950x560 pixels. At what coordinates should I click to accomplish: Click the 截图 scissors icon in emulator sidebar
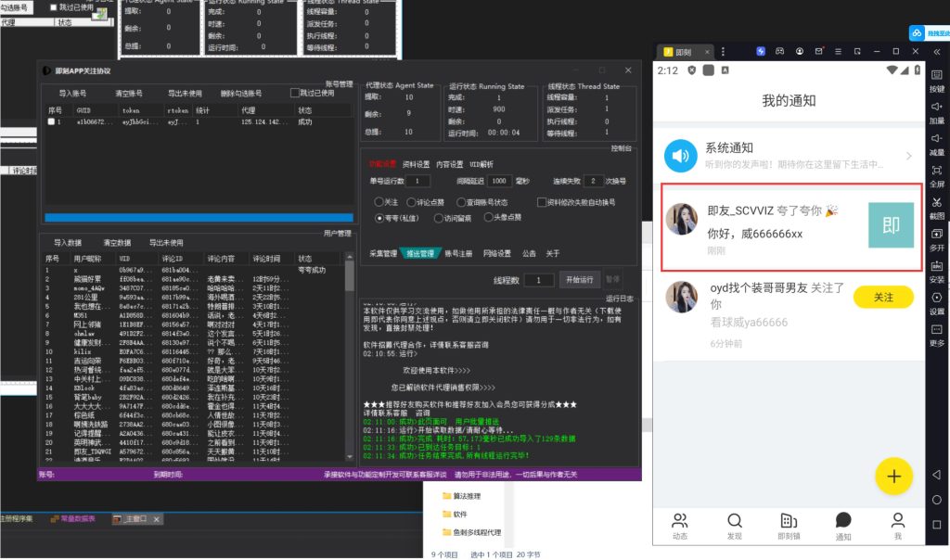point(936,202)
